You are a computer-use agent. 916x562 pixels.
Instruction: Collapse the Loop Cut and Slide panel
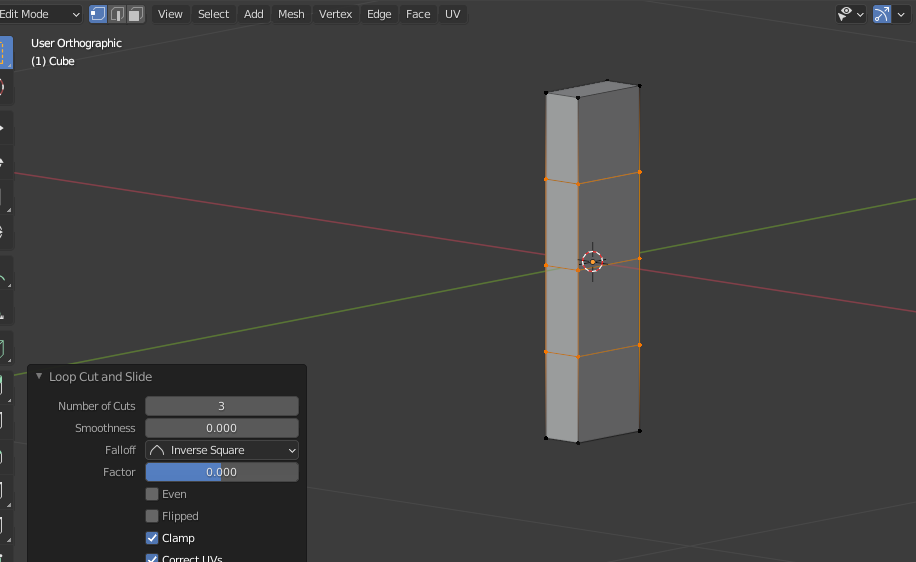[x=39, y=376]
